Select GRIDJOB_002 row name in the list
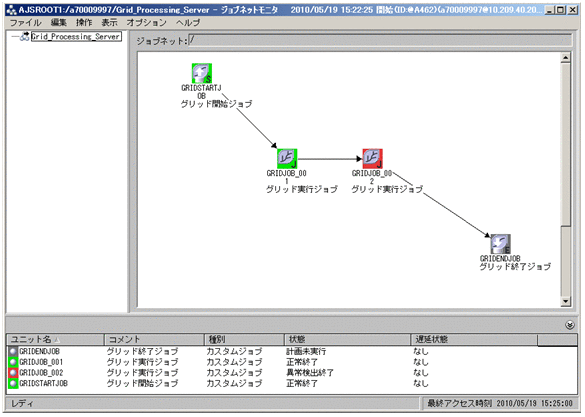Image resolution: width=585 pixels, height=417 pixels. 41,373
